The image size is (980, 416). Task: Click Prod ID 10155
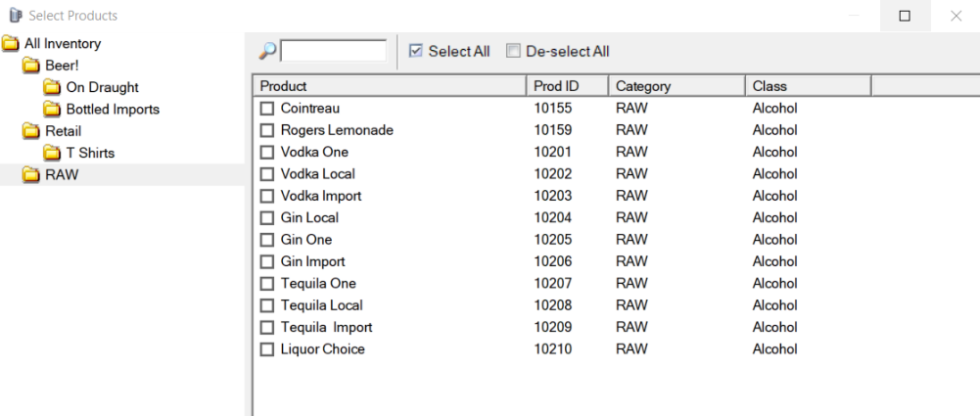(552, 109)
